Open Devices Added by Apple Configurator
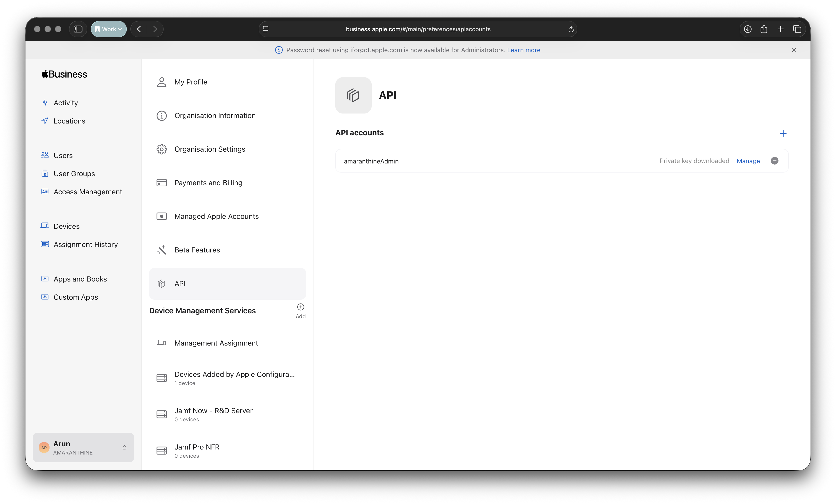This screenshot has height=504, width=836. (x=227, y=378)
